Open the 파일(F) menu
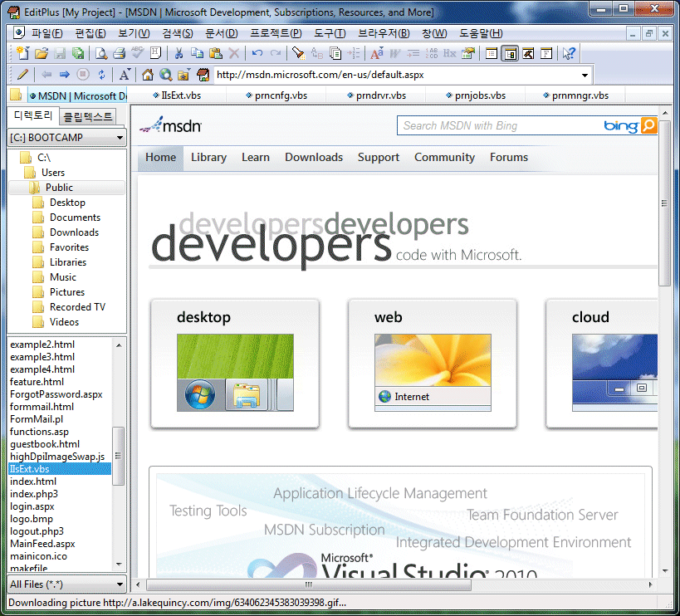The width and height of the screenshot is (680, 616). click(x=46, y=33)
